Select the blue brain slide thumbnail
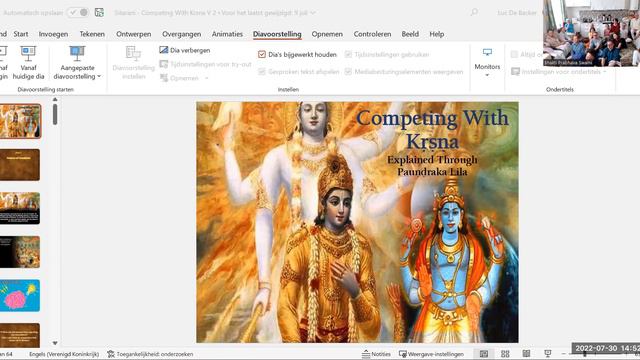 tap(20, 296)
